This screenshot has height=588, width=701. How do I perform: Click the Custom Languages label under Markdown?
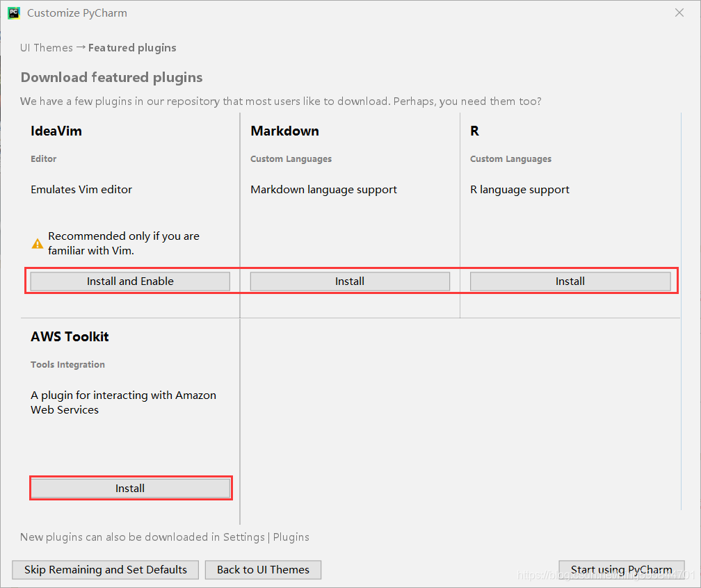291,159
